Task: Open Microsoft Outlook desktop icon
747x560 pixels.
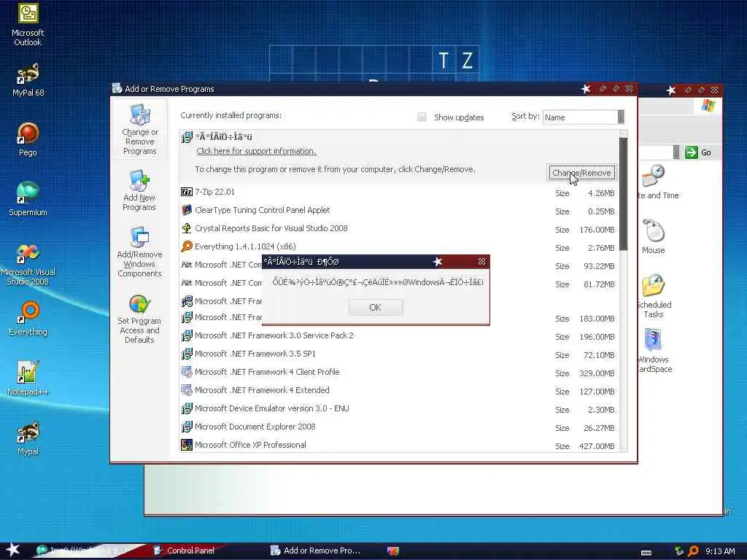Action: (28, 24)
